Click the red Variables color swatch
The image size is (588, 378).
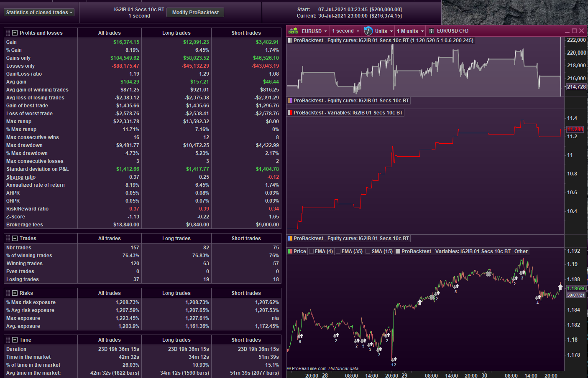290,113
